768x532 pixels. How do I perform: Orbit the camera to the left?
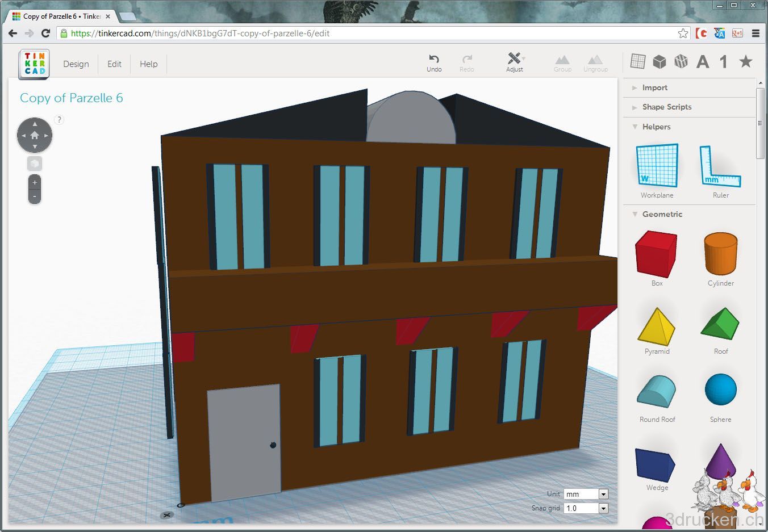pos(23,136)
